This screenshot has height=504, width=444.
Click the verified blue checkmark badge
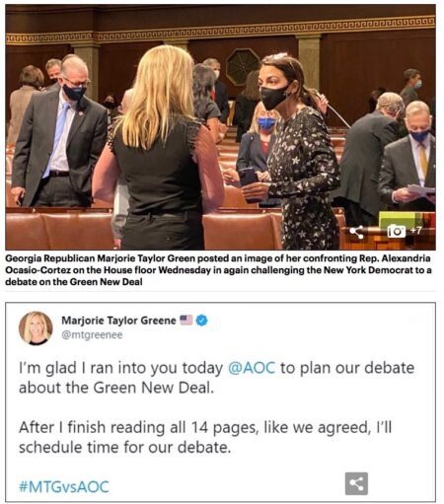click(201, 320)
